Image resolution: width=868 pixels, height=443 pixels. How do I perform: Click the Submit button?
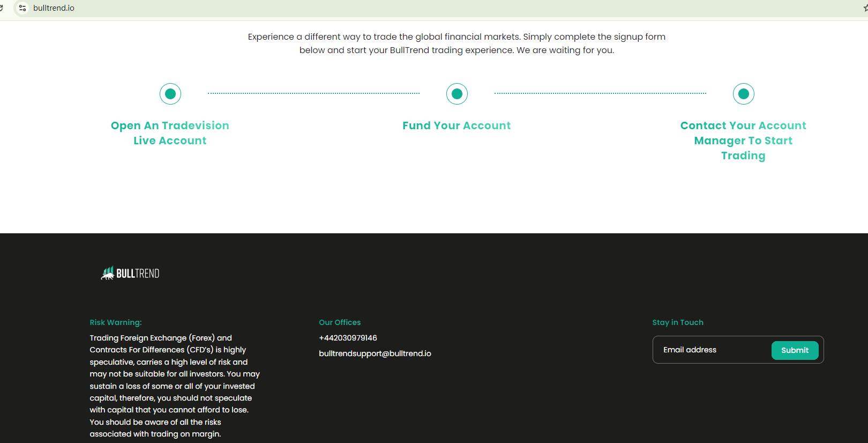point(795,350)
